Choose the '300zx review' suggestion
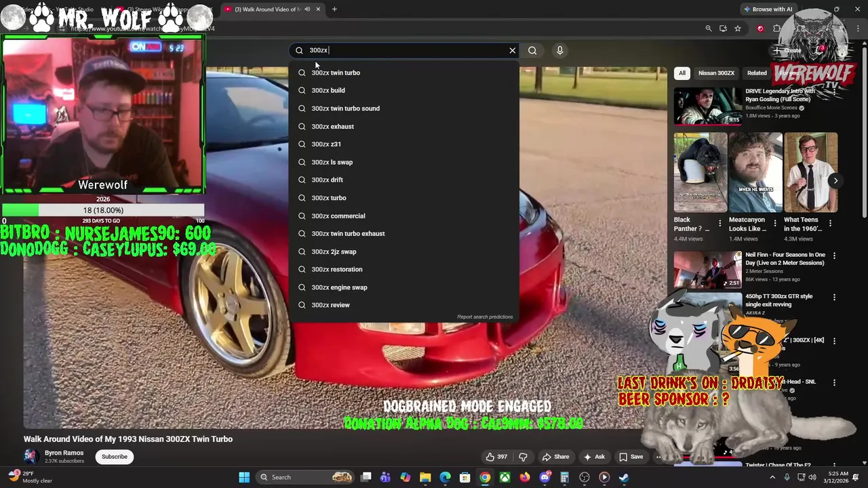The width and height of the screenshot is (868, 488). 404,305
